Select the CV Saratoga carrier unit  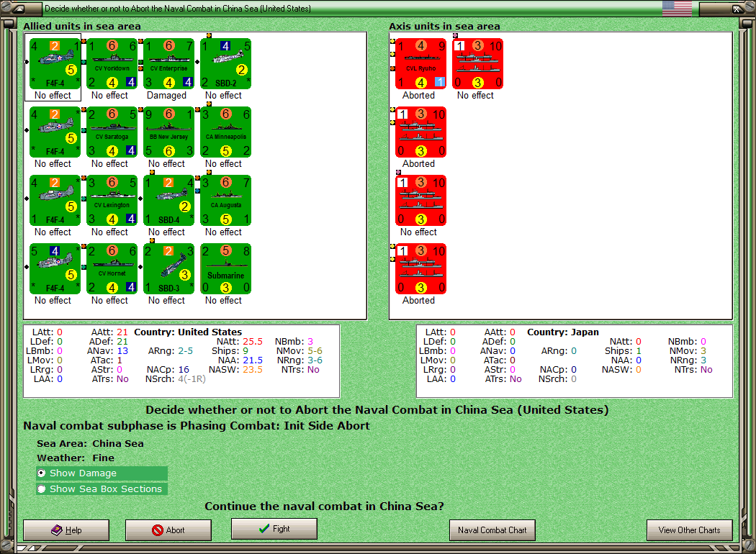112,132
